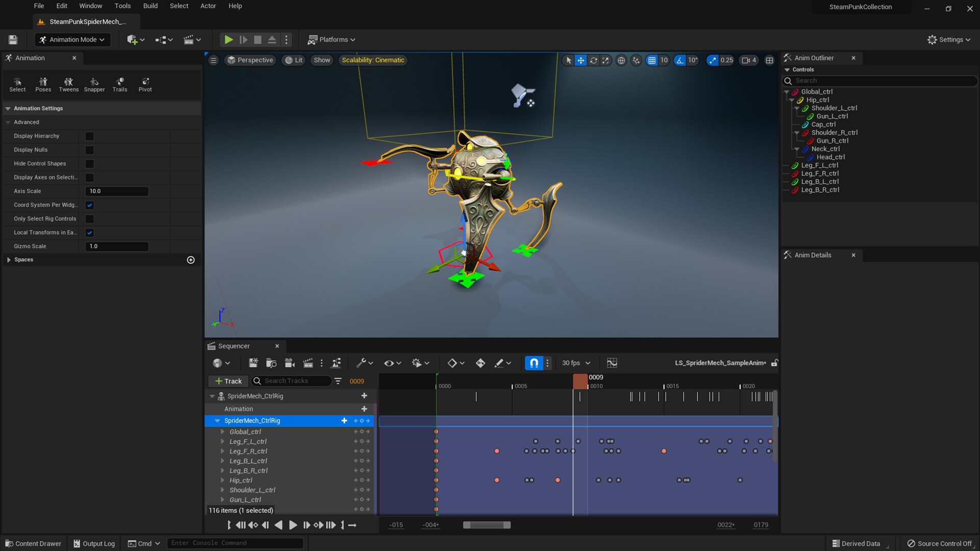The height and width of the screenshot is (551, 980).
Task: Uncheck Coord System Per Widget checkbox
Action: [89, 205]
